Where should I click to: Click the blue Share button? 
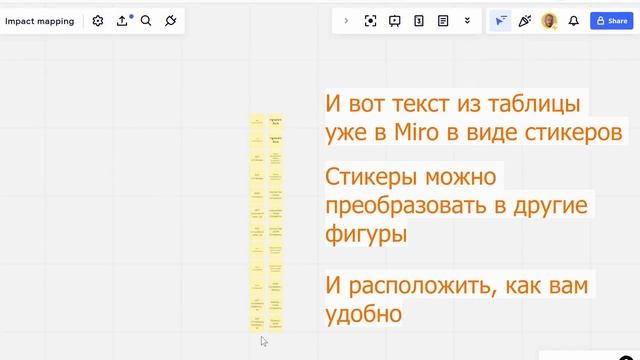point(611,21)
